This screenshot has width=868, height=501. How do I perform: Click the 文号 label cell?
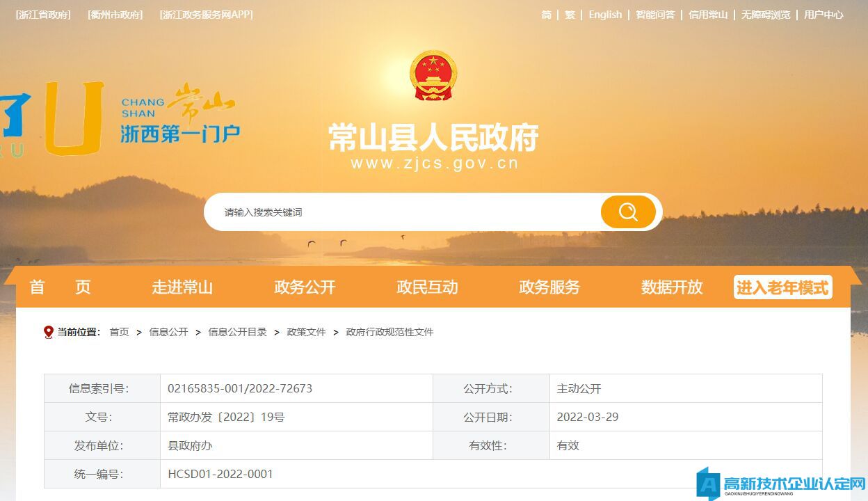[x=102, y=417]
